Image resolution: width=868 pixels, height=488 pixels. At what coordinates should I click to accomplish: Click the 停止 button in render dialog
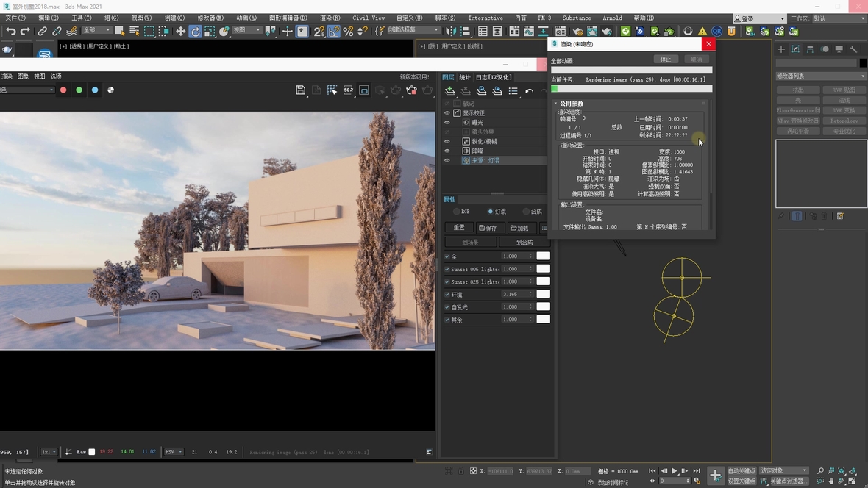point(666,60)
